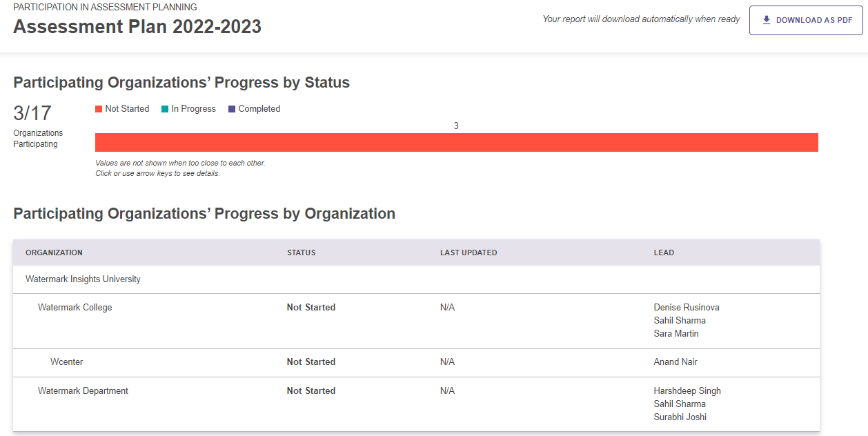The image size is (868, 436).
Task: Click the arrow keys hint note
Action: (157, 174)
